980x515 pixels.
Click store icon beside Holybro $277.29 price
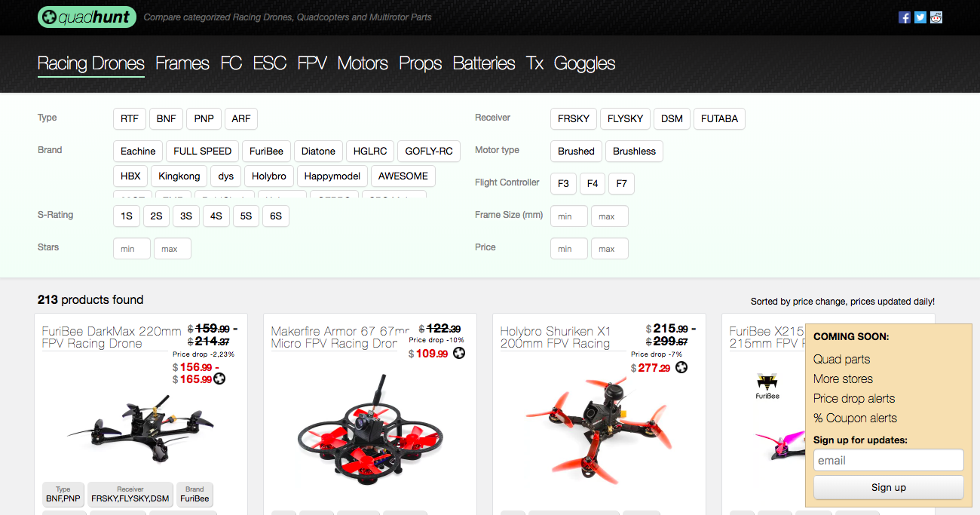click(681, 367)
